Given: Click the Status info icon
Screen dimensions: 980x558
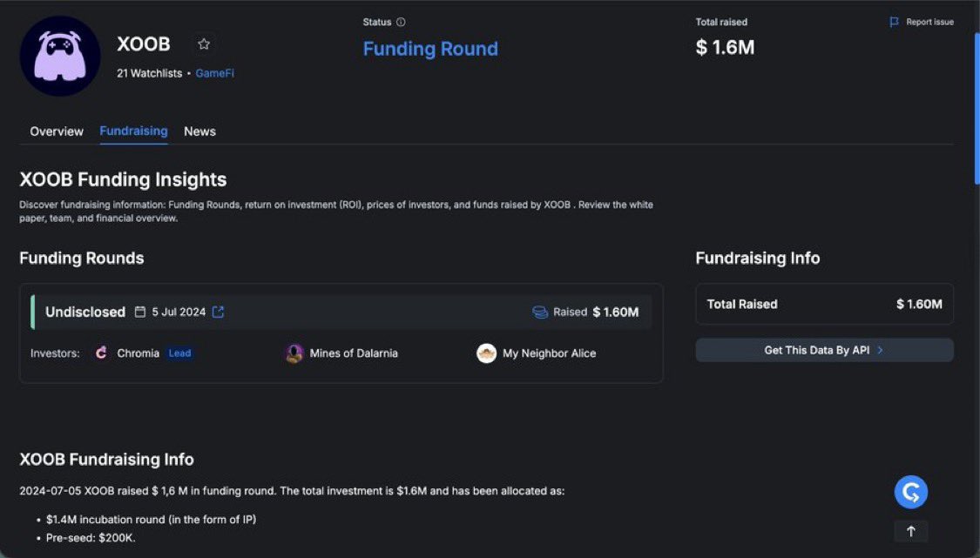Looking at the screenshot, I should pos(401,22).
